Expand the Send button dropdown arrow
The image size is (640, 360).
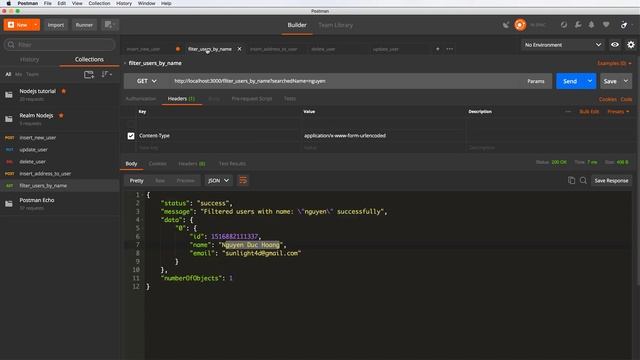[590, 81]
